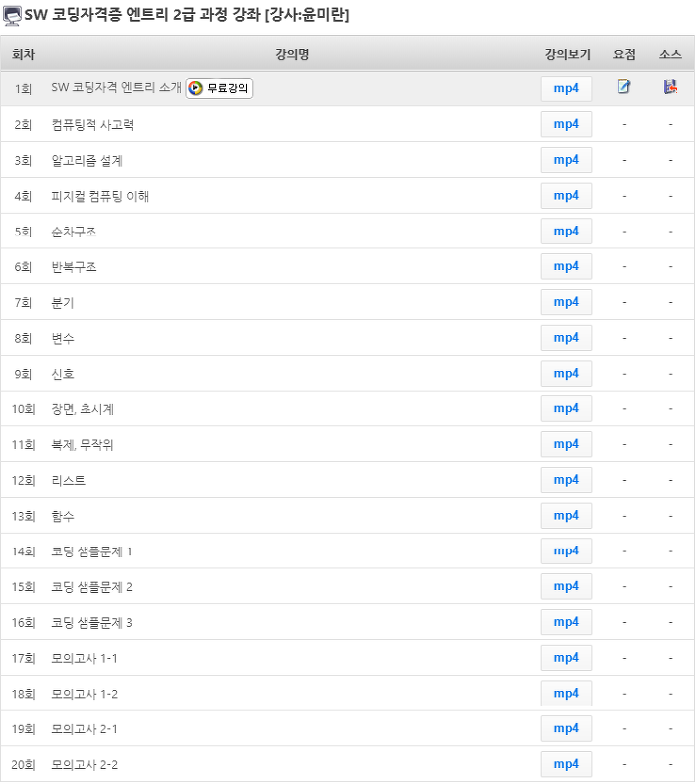The image size is (696, 784).
Task: Click the 무료강의 free lecture badge
Action: point(219,89)
